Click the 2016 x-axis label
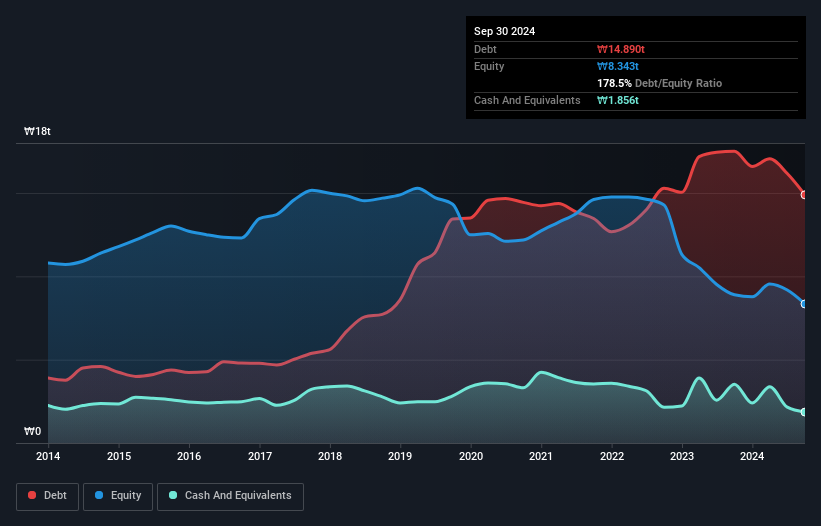Screen dimensions: 821x526 click(189, 456)
